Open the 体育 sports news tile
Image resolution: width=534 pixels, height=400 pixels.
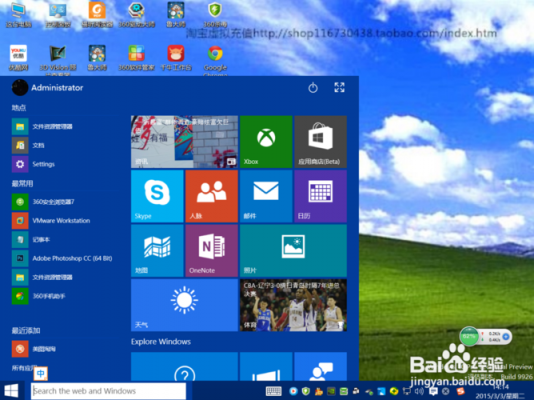click(x=293, y=305)
